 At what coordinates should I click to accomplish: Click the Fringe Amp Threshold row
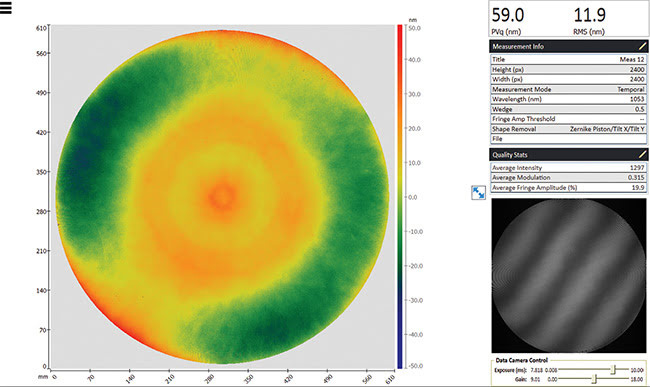click(x=568, y=119)
